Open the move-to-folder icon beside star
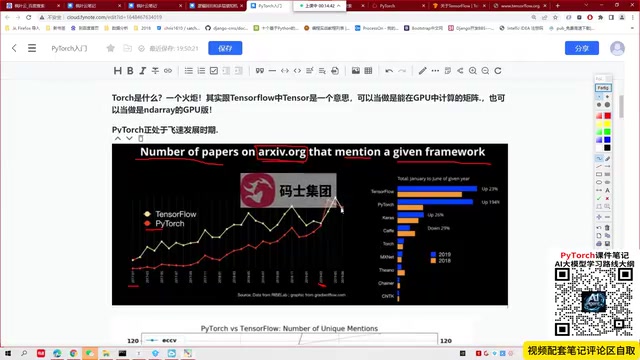 pyautogui.click(x=127, y=48)
